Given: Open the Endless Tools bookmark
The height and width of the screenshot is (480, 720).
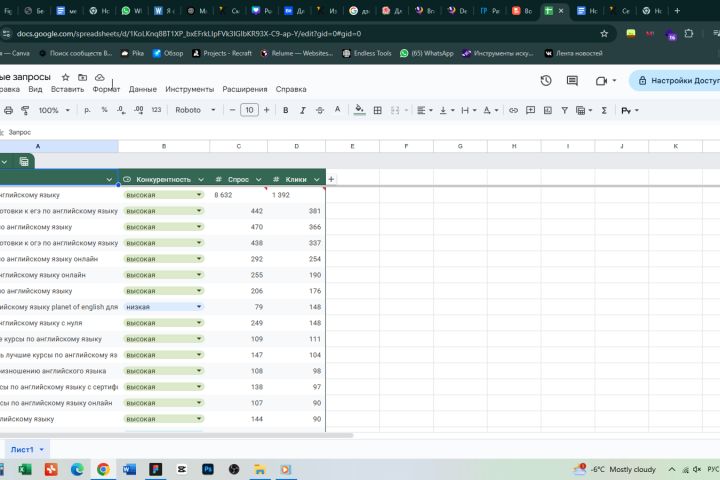Looking at the screenshot, I should pyautogui.click(x=367, y=53).
